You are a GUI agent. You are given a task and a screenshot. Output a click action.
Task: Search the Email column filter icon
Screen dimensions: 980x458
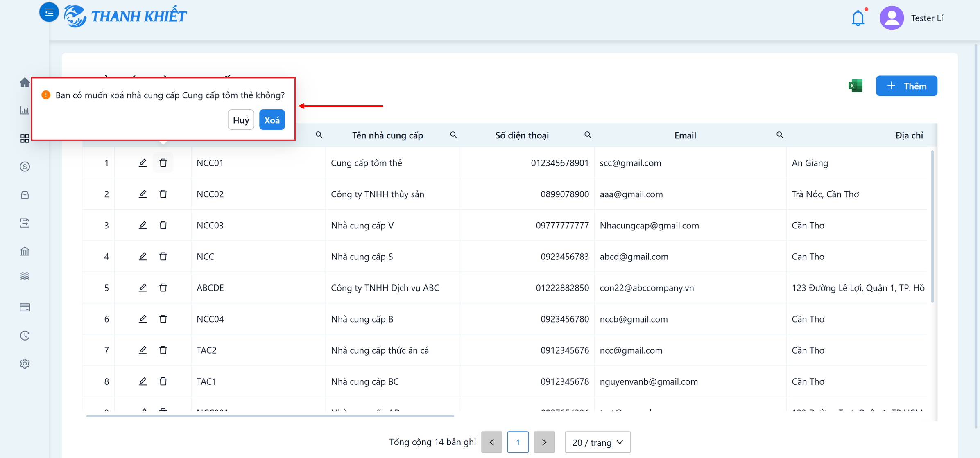780,135
